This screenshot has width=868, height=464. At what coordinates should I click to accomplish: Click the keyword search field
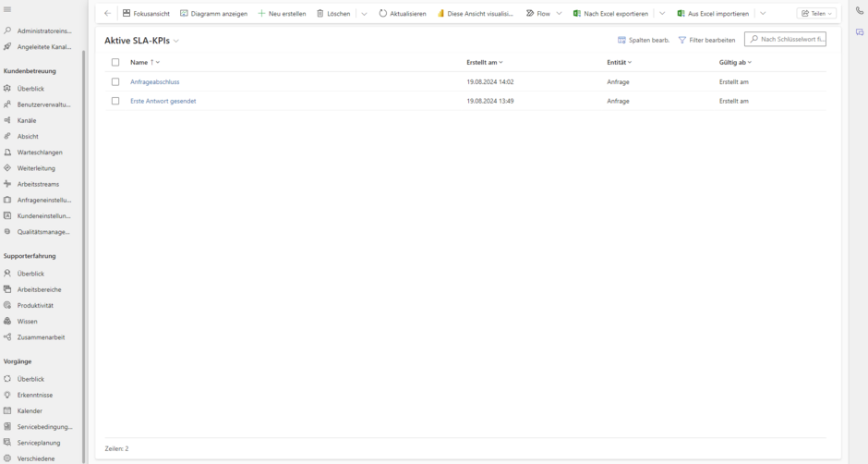[x=790, y=40]
